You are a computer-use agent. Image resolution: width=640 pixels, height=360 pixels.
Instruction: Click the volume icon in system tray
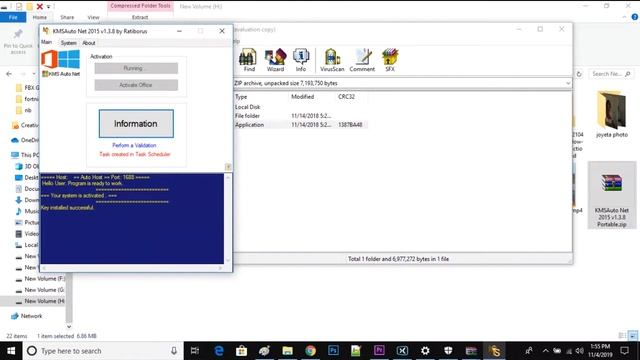tap(580, 351)
